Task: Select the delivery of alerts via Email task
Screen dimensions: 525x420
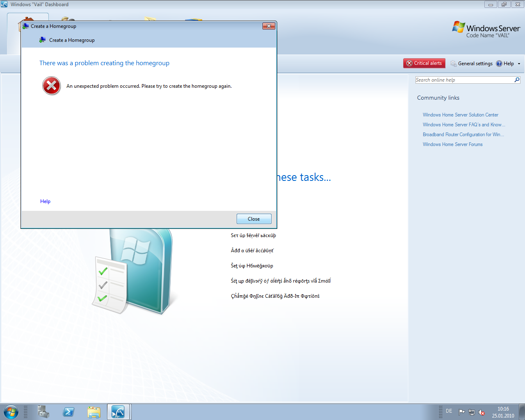Action: [281, 281]
